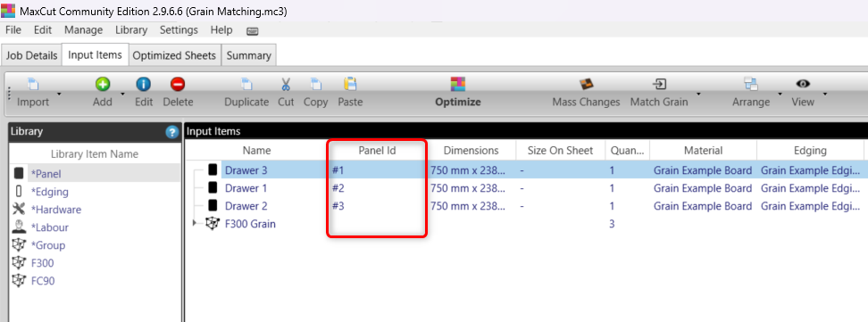Select *Panel library item
Image resolution: width=868 pixels, height=322 pixels.
coord(96,174)
